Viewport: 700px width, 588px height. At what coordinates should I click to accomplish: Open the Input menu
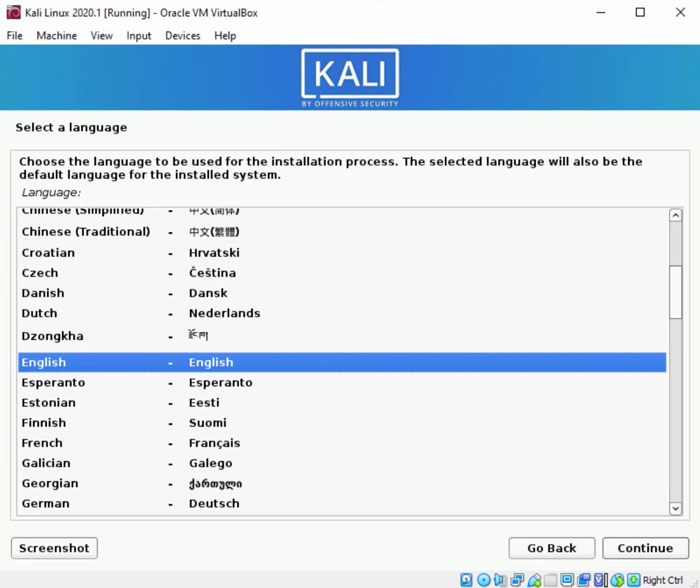pos(139,35)
